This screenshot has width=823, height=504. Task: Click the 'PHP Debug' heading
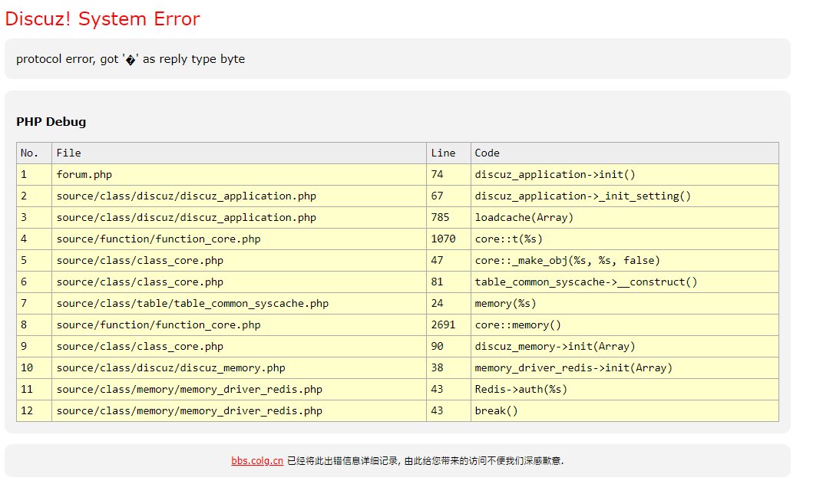click(51, 122)
